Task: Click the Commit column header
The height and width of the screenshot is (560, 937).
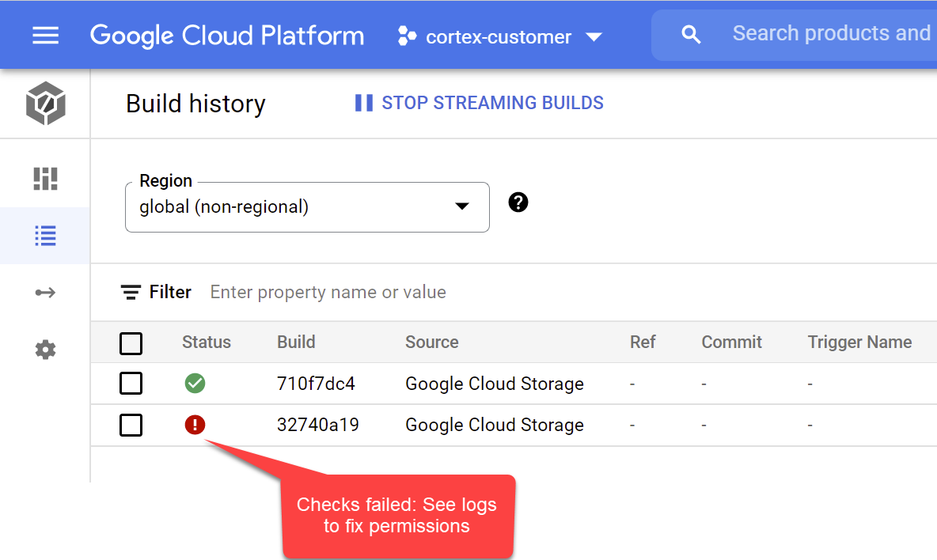Action: (731, 342)
